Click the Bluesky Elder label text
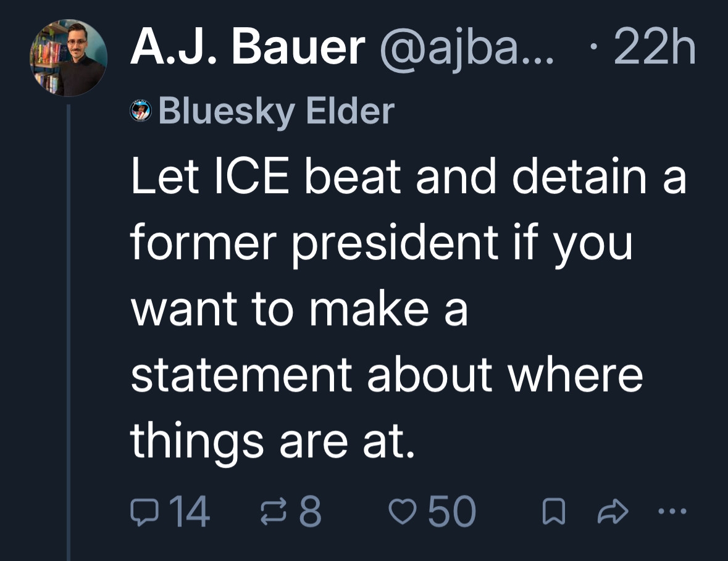Screen dimensions: 728x561 coord(276,112)
